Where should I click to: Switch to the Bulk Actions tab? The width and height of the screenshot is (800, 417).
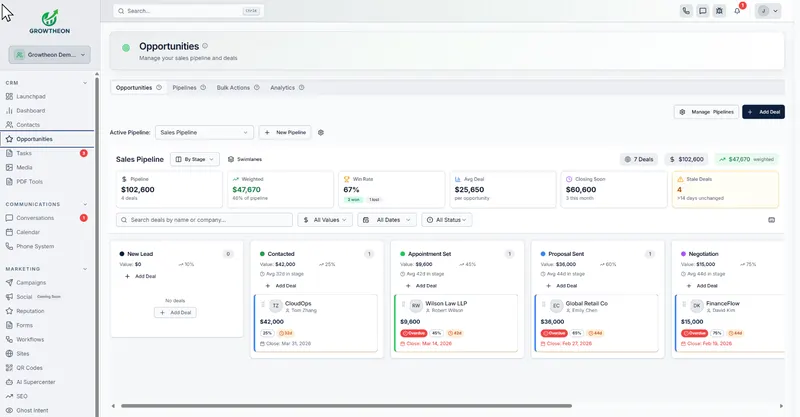[x=238, y=88]
